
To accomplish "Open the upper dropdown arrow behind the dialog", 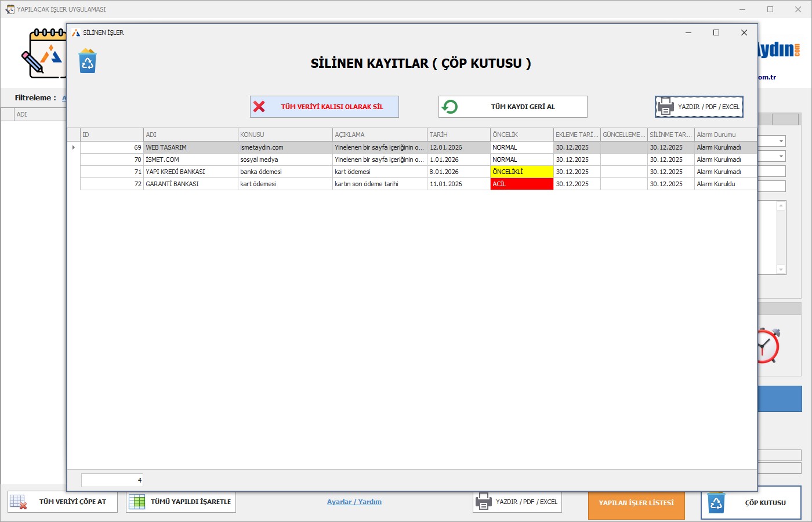I will 781,141.
